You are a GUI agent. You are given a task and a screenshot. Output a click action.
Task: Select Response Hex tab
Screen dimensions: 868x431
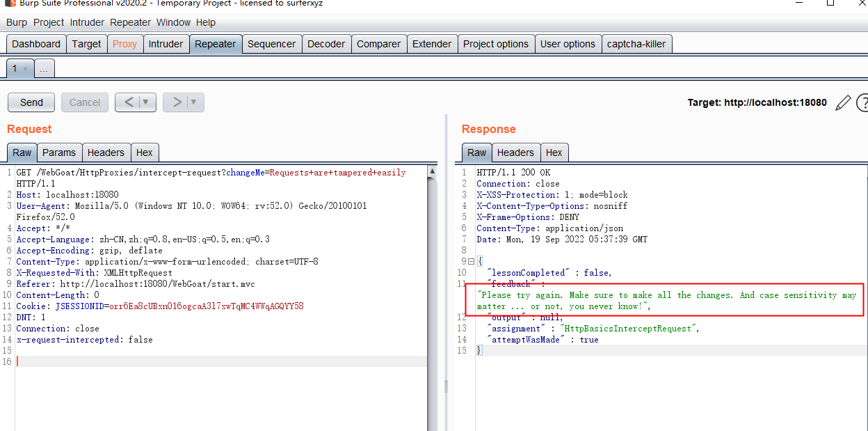554,152
